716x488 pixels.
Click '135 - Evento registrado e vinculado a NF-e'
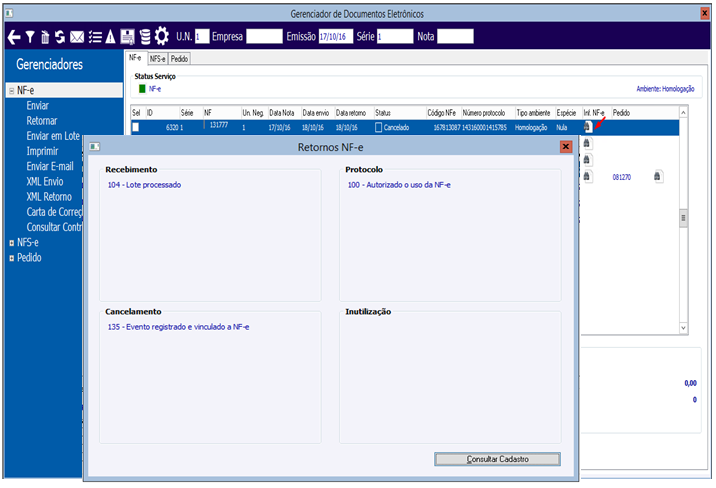coord(179,327)
